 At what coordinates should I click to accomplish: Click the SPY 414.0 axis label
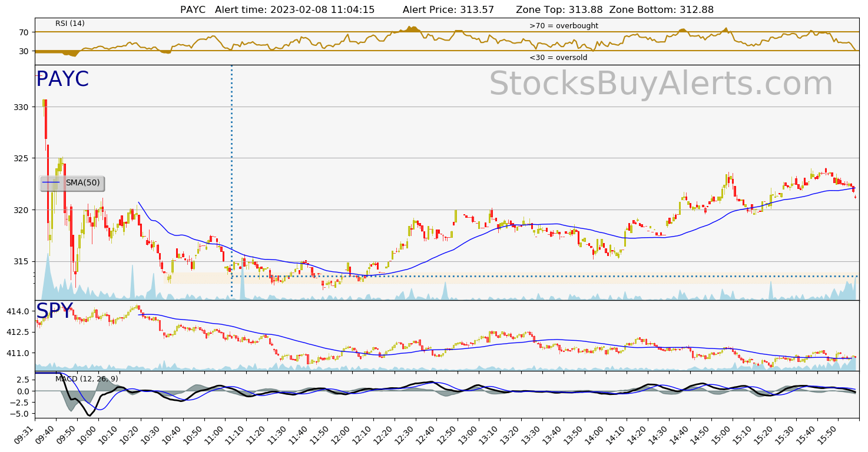point(18,311)
